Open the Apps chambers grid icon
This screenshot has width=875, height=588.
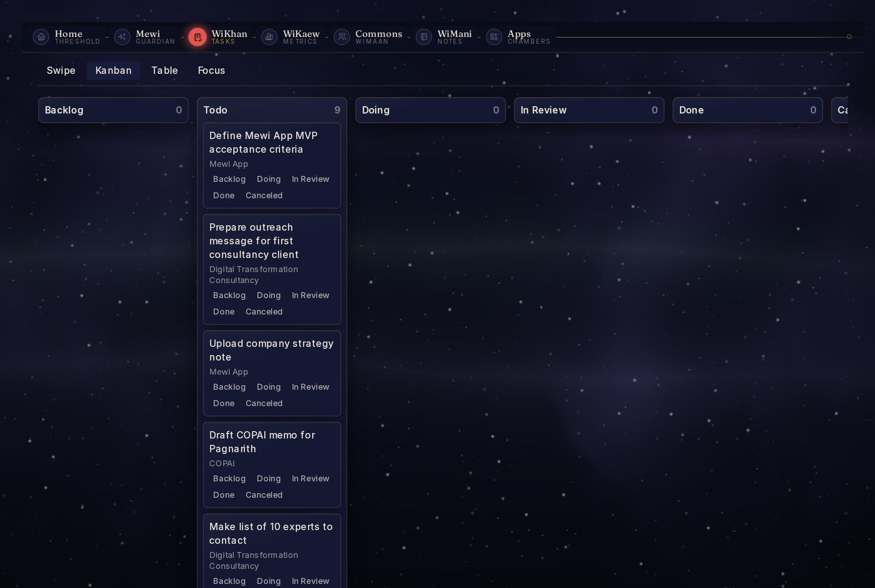(x=494, y=37)
